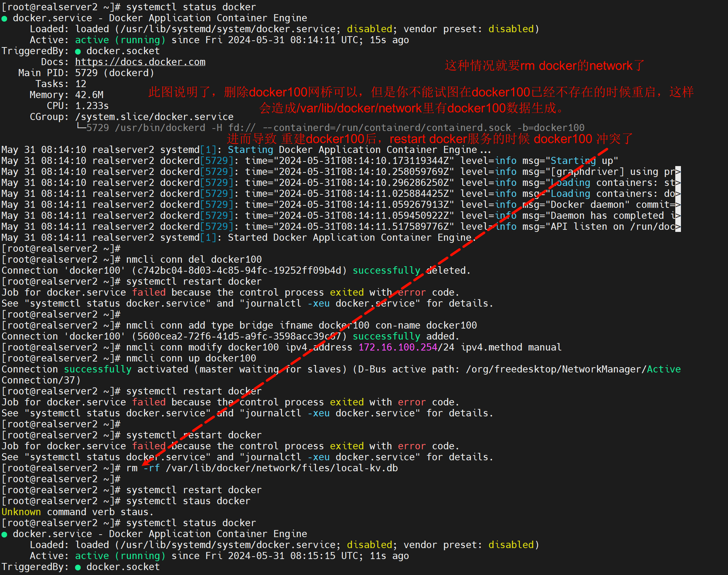Click the truncation marker ending the API listen line
This screenshot has width=728, height=575.
[x=678, y=227]
